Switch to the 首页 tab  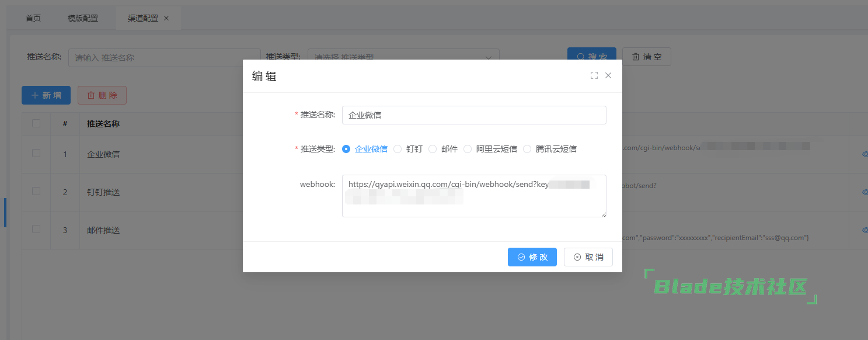coord(33,18)
